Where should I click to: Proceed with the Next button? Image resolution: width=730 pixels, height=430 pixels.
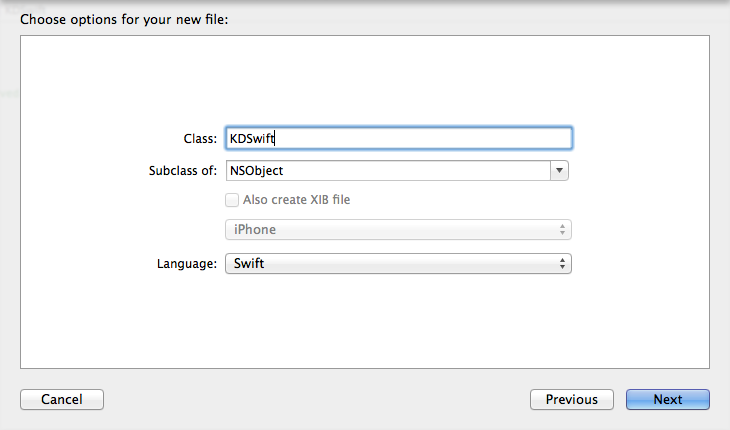click(668, 400)
